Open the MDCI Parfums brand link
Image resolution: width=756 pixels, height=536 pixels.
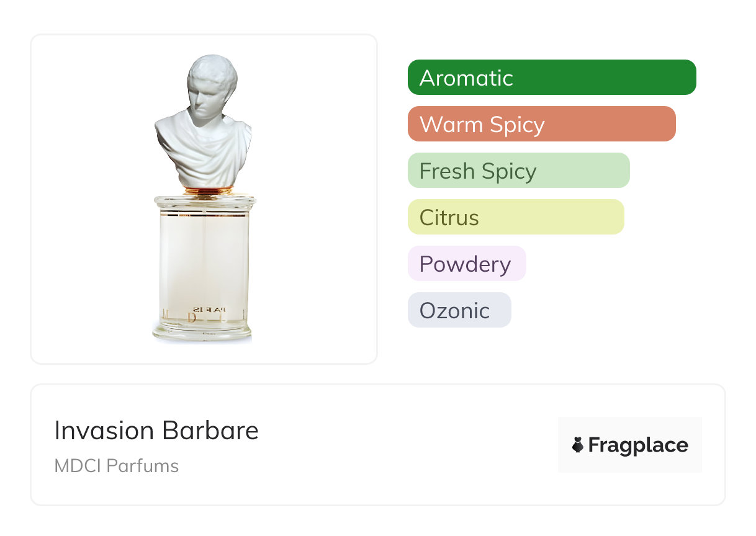click(x=117, y=466)
